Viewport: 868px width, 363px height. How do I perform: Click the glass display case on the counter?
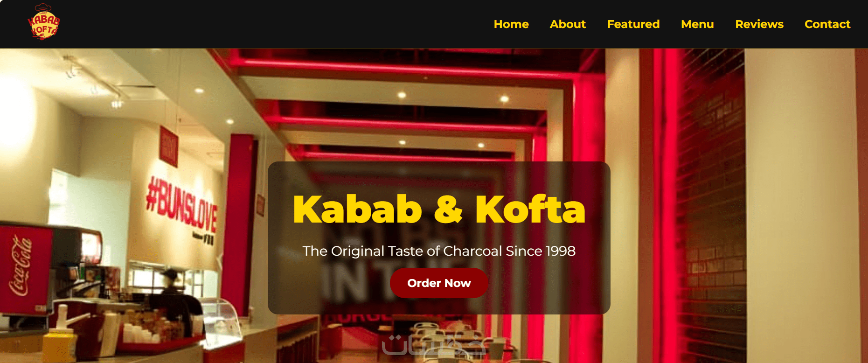coord(220,317)
